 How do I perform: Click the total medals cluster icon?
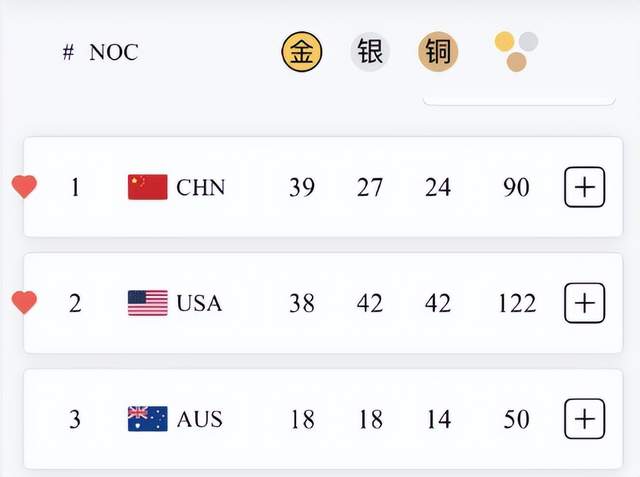click(x=516, y=51)
